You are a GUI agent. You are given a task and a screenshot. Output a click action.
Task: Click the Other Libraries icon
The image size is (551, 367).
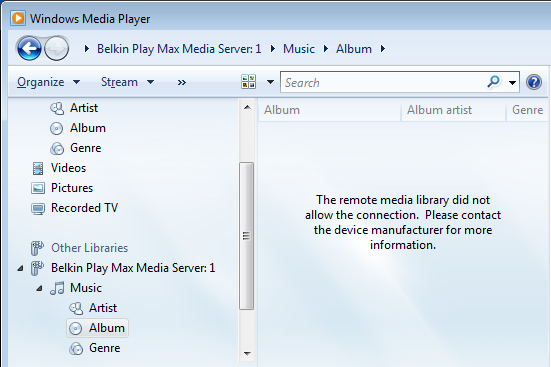[37, 248]
